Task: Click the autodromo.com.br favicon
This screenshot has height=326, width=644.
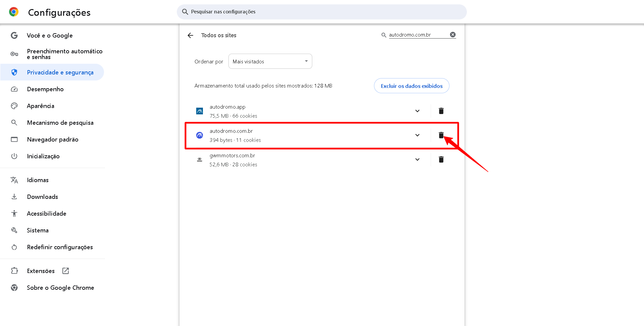Action: coord(200,135)
